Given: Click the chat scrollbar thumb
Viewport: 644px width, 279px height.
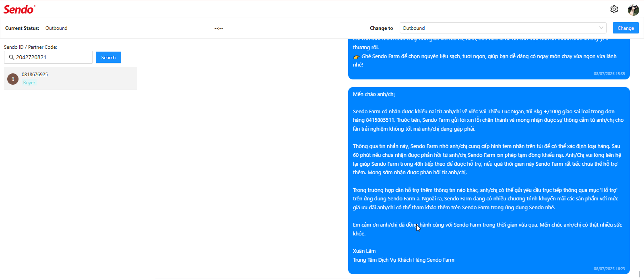Looking at the screenshot, I should pos(639,274).
